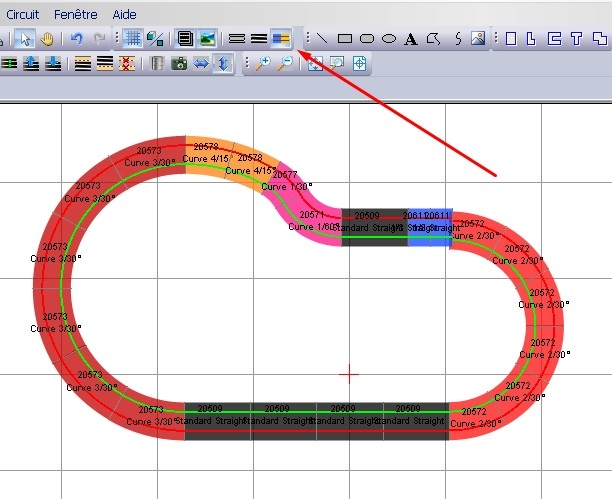This screenshot has height=499, width=612.
Task: Click the zoom out magnifier
Action: 284,63
